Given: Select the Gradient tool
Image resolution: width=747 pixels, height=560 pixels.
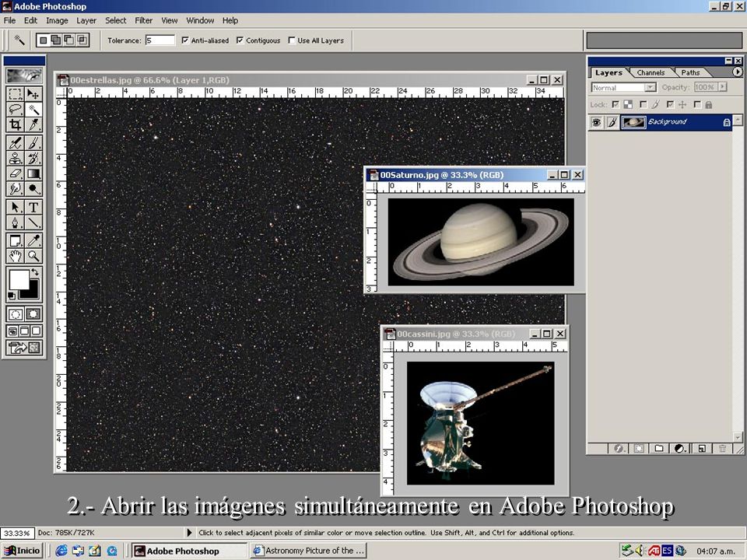Looking at the screenshot, I should click(x=33, y=173).
